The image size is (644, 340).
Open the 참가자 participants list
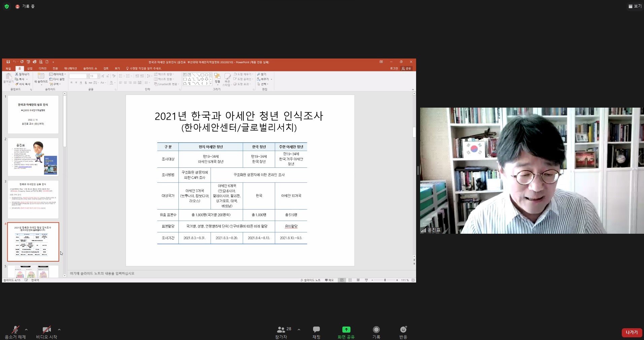point(281,330)
